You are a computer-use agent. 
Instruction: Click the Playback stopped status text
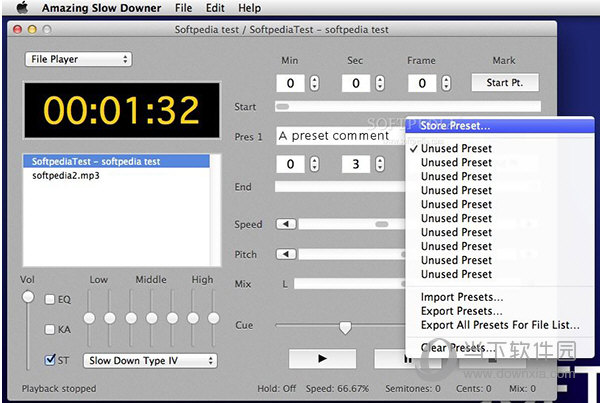[59, 389]
